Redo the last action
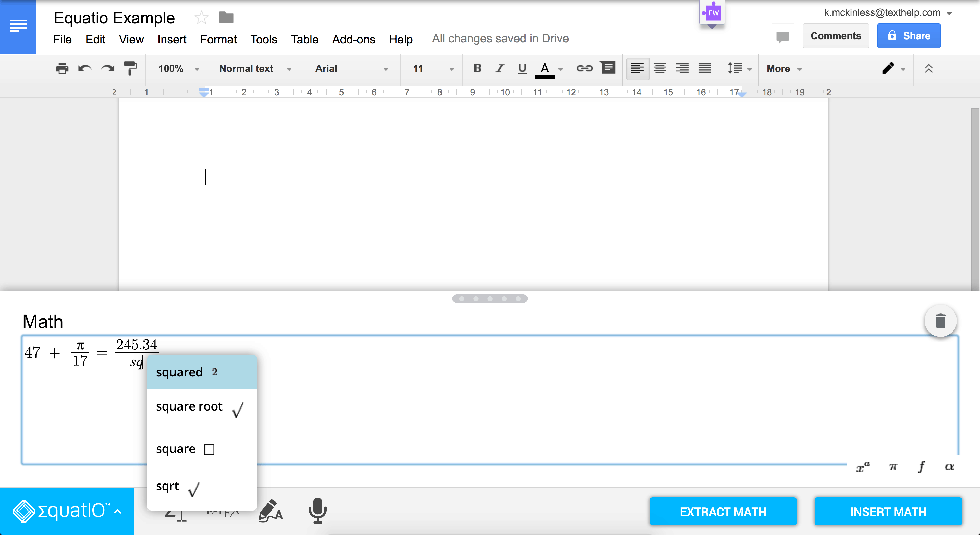 click(x=108, y=69)
